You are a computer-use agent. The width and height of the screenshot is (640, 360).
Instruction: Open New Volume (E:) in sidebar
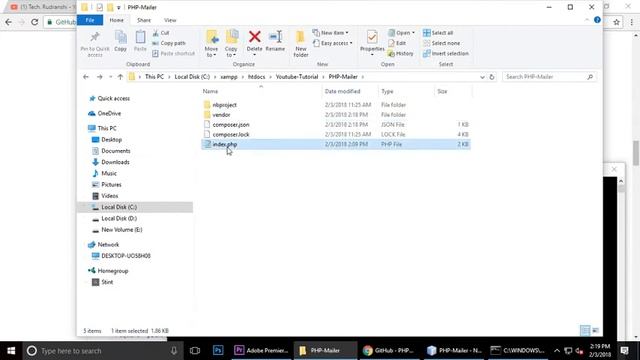tap(122, 230)
